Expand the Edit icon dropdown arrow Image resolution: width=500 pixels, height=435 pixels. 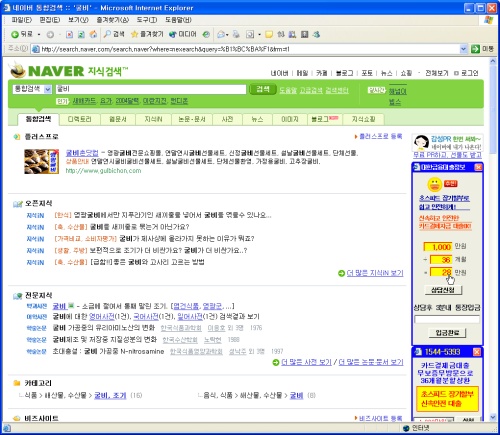point(259,35)
